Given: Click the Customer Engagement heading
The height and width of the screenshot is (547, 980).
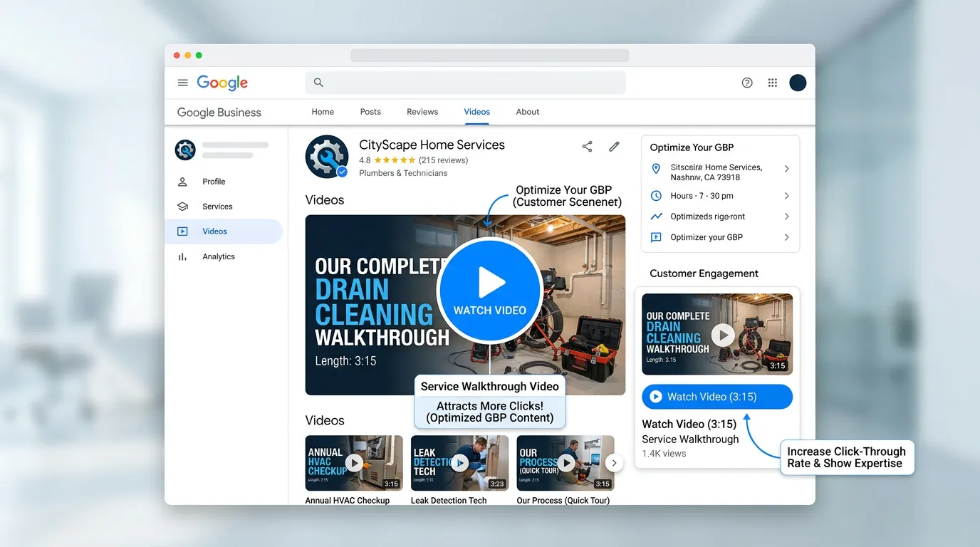Looking at the screenshot, I should pos(704,273).
